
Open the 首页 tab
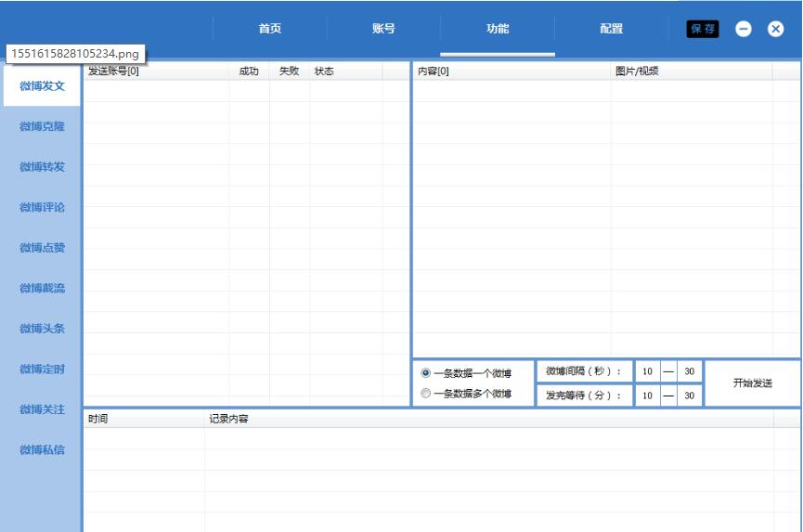(x=270, y=29)
